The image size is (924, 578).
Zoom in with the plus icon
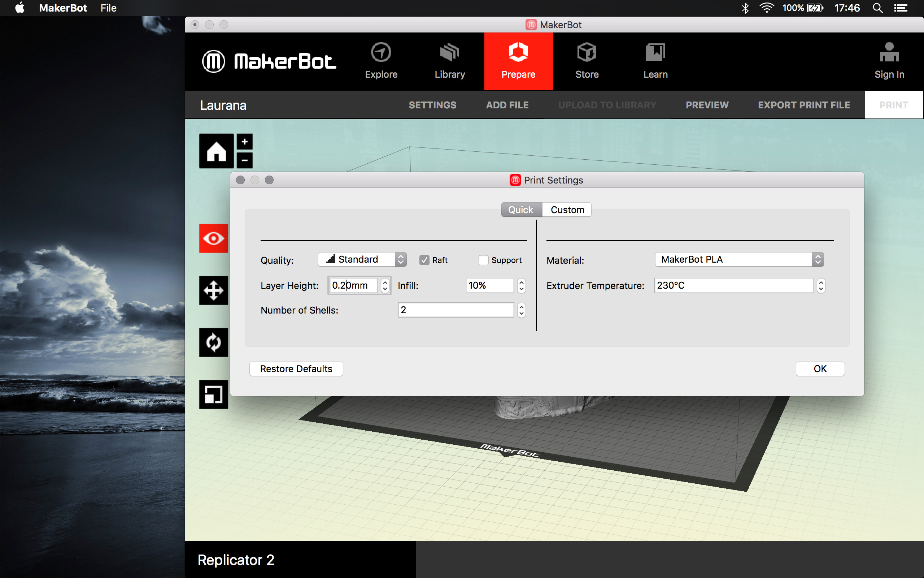point(245,142)
